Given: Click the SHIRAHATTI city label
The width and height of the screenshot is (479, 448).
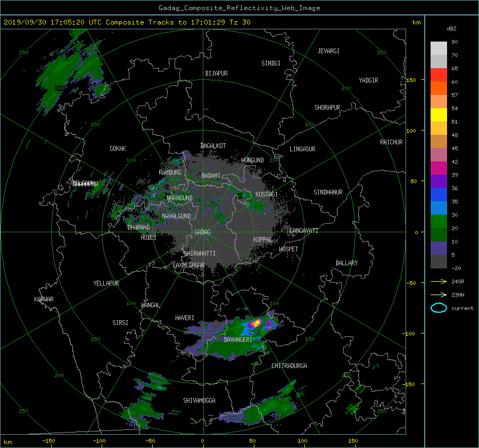Looking at the screenshot, I should pyautogui.click(x=200, y=254).
